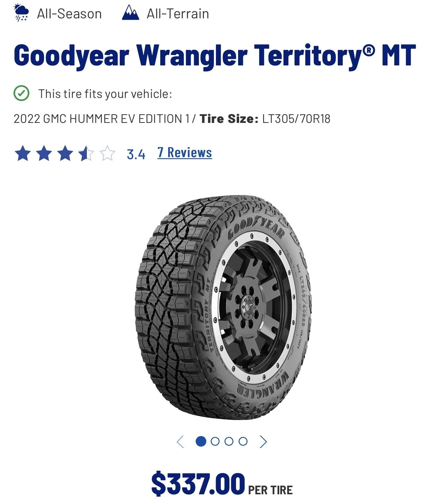Click the All-Season weather icon

21,13
